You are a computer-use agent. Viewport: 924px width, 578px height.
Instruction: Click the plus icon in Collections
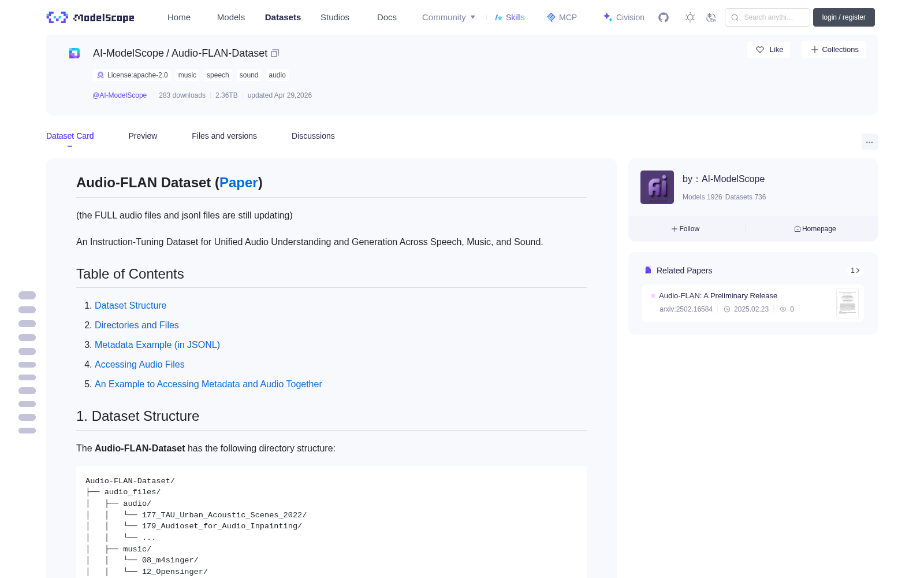pyautogui.click(x=815, y=50)
